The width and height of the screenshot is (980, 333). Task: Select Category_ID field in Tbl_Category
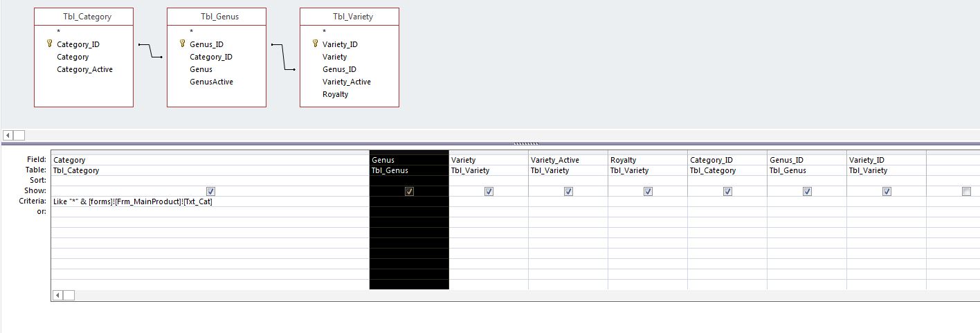coord(78,44)
